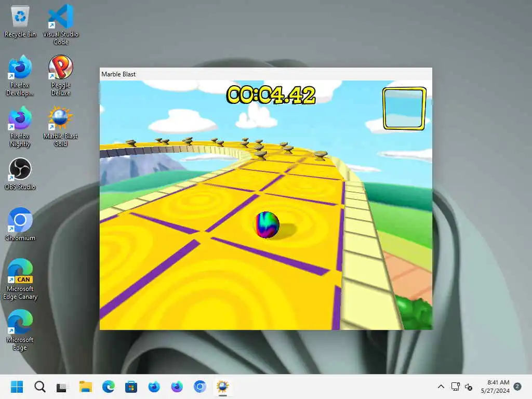Click the empty powerup box in game
Image resolution: width=532 pixels, height=399 pixels.
[404, 109]
